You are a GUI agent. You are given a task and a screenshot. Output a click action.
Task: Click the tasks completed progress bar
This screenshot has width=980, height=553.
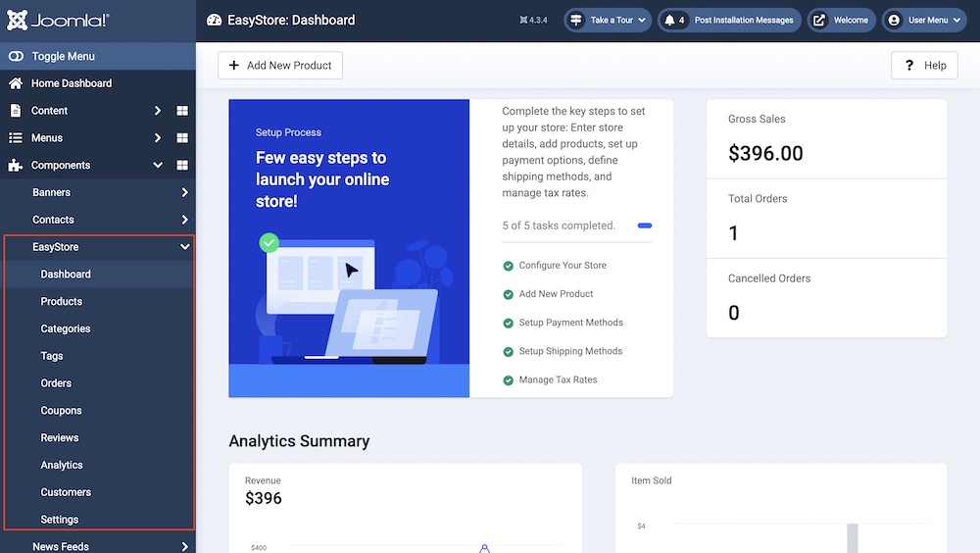point(644,226)
